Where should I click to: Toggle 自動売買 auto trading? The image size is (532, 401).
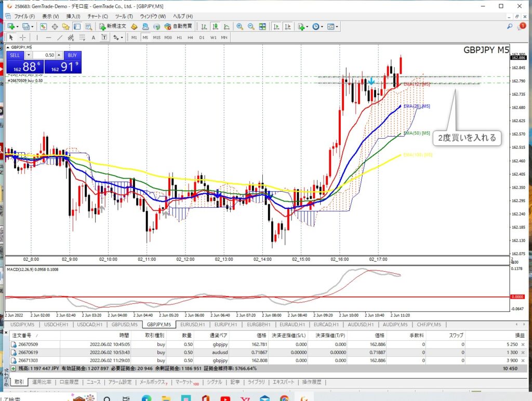coord(178,26)
